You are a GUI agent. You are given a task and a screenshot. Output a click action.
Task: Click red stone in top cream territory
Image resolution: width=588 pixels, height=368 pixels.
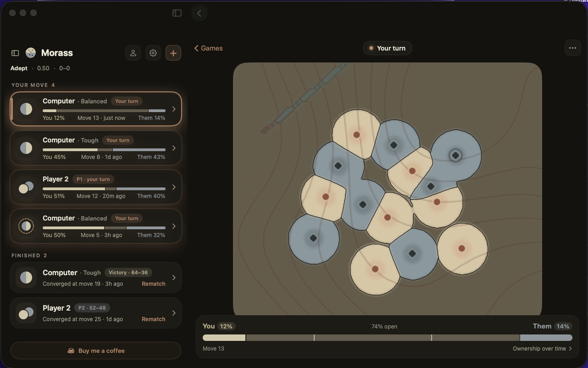(x=356, y=135)
